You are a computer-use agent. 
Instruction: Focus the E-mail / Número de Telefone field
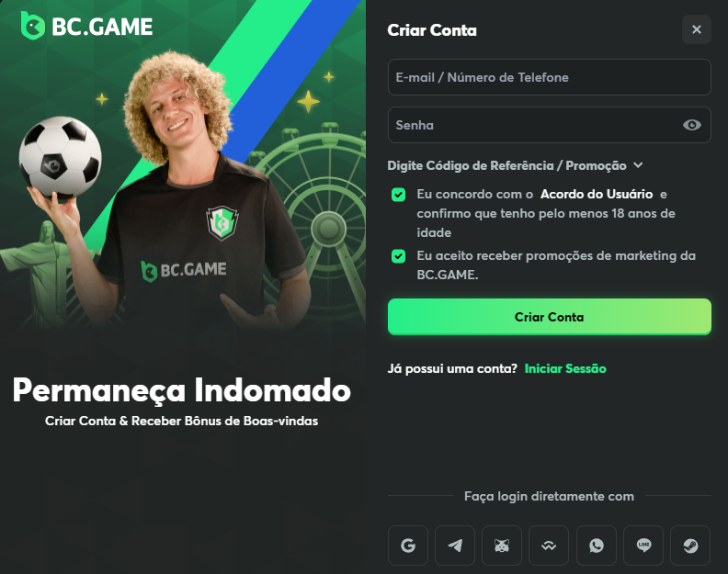click(x=550, y=77)
